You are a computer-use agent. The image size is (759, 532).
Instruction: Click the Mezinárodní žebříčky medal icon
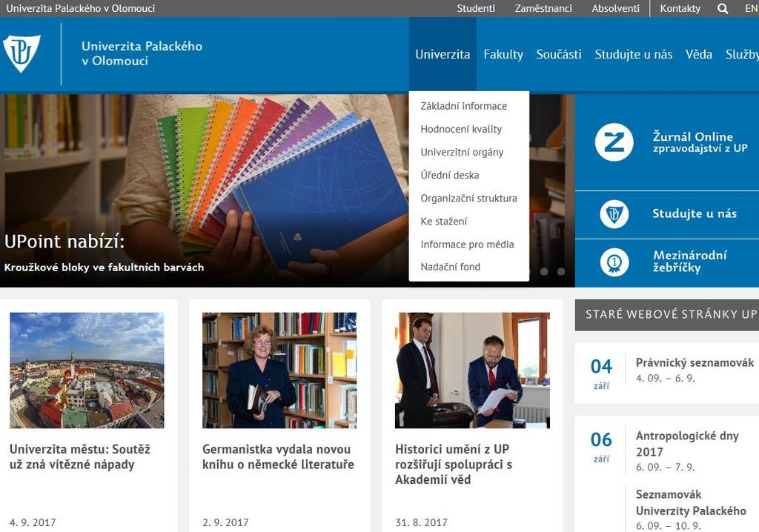(614, 262)
